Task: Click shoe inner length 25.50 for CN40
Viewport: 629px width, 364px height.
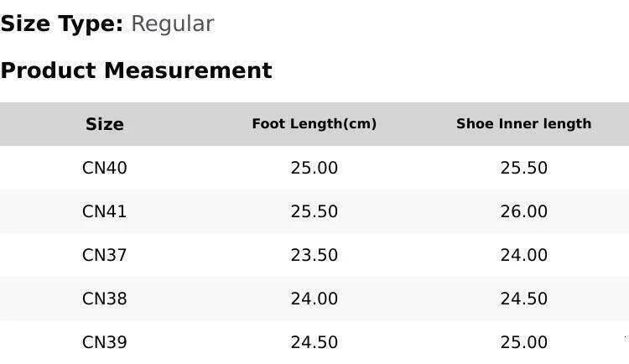Action: tap(523, 168)
